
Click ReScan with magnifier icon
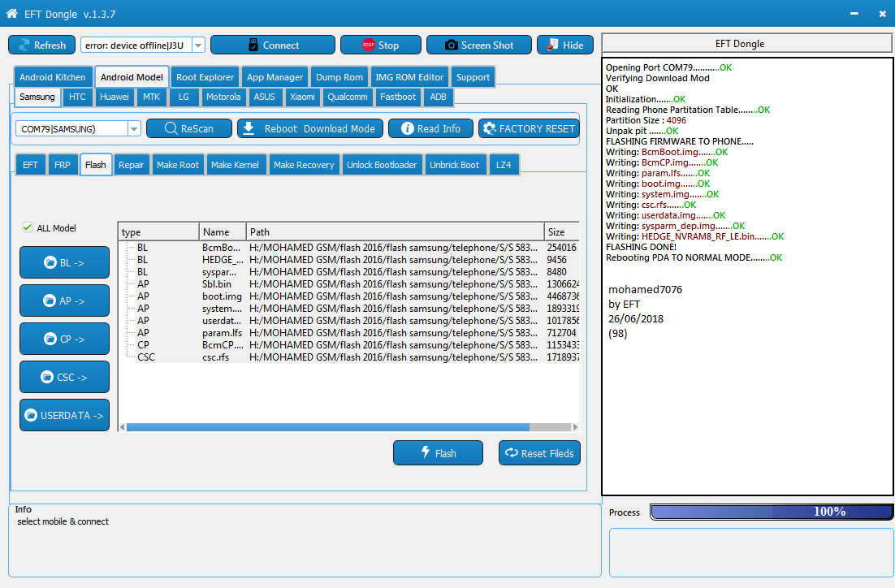(189, 128)
